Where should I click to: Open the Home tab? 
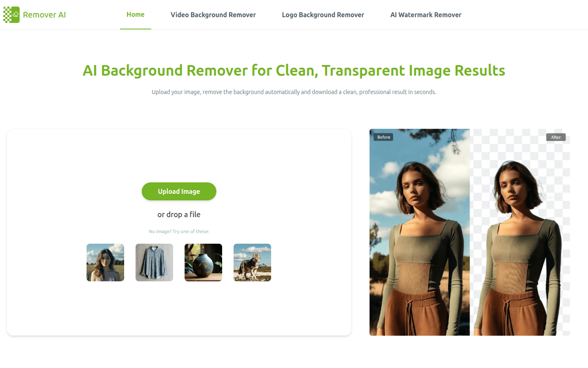coord(136,15)
